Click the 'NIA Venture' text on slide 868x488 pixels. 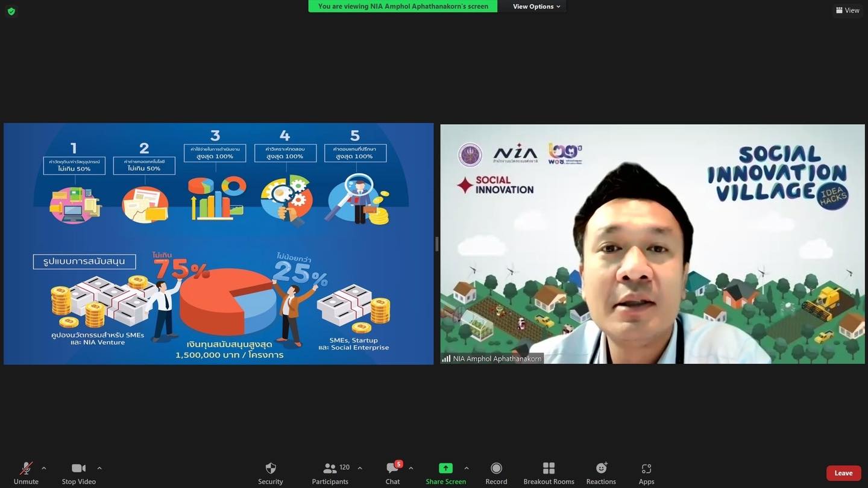(104, 342)
